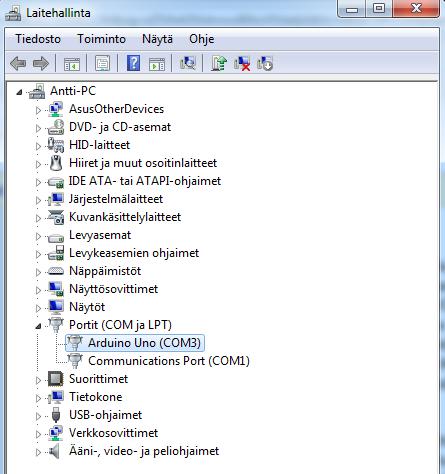Click the Forward arrow toolbar icon
Viewport: 445px width, 474px height.
(x=41, y=63)
